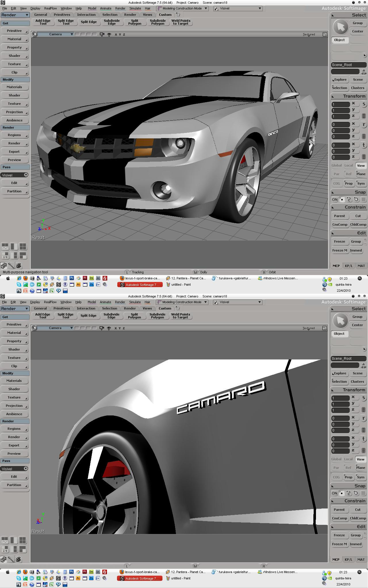Open the Visivel pass dropdown in full-car top toolbar

[x=238, y=8]
